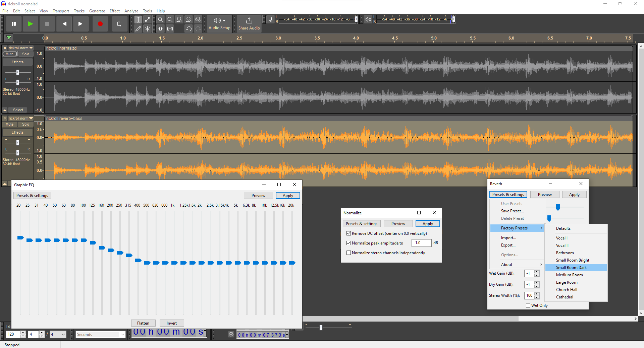Click the Zoom In magnifier

(x=161, y=19)
